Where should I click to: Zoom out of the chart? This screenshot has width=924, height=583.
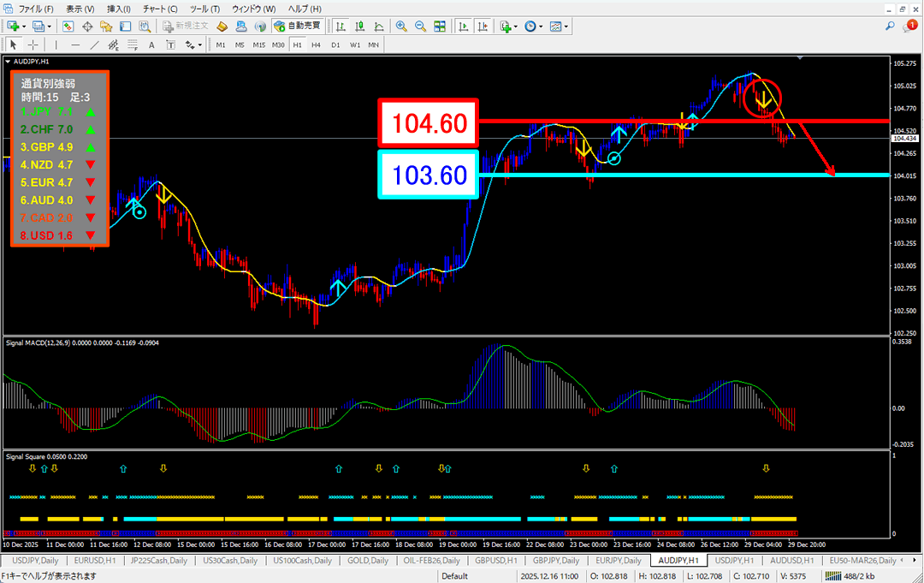(x=420, y=26)
